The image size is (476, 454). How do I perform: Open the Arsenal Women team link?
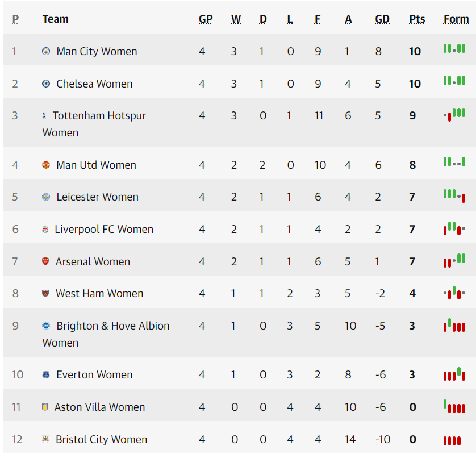coord(93,261)
